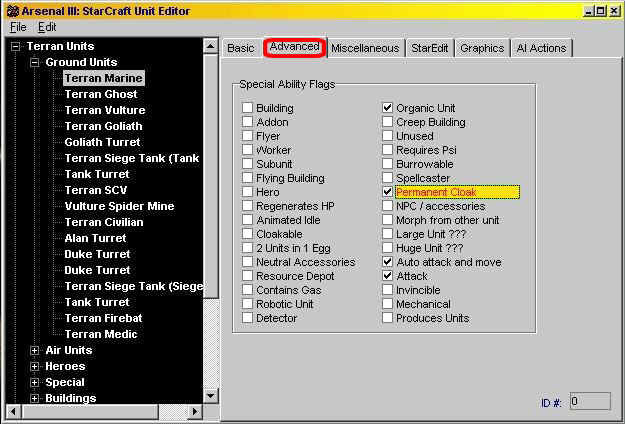
Task: Enable the Creep Building flag
Action: [387, 122]
